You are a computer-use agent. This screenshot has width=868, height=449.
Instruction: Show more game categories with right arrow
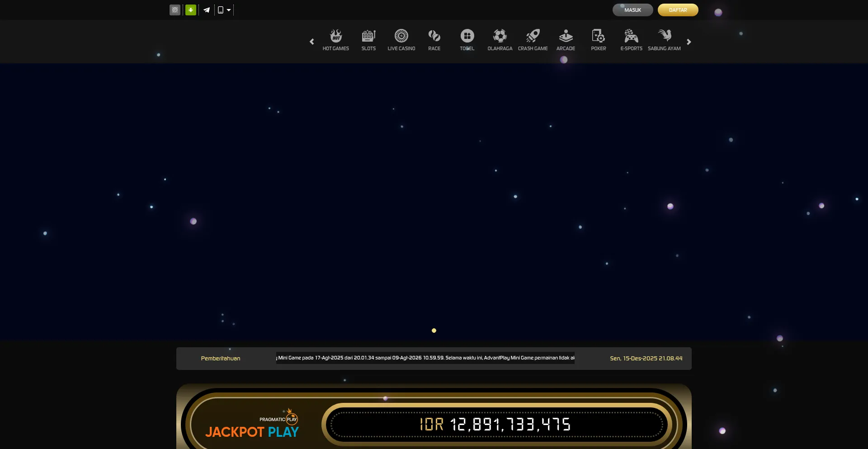point(689,42)
